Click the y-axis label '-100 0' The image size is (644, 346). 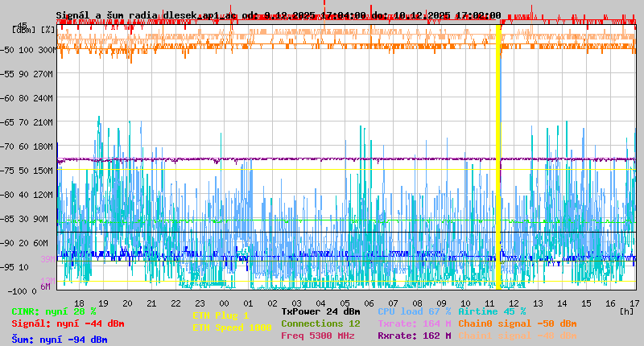(x=22, y=291)
